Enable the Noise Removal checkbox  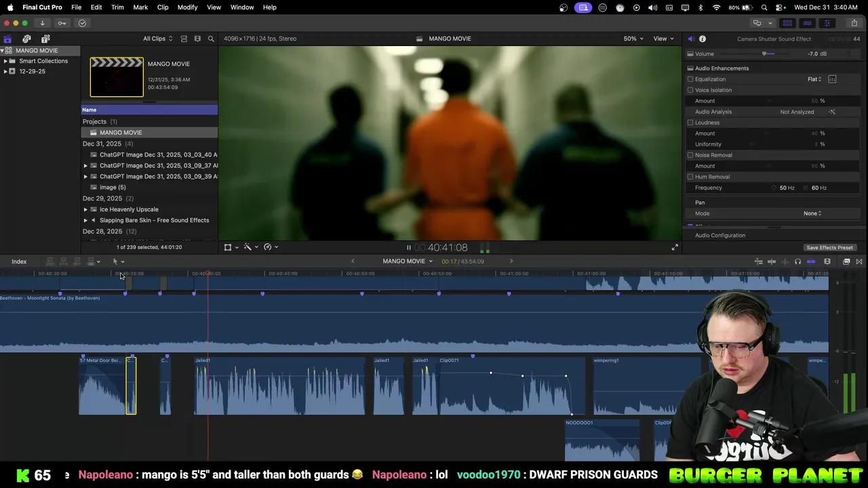click(690, 155)
